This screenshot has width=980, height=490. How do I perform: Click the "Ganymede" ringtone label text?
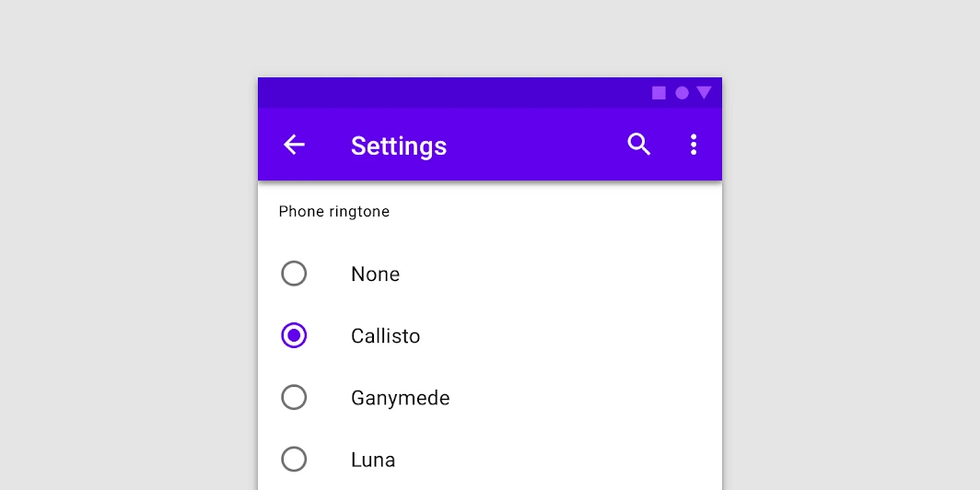400,398
